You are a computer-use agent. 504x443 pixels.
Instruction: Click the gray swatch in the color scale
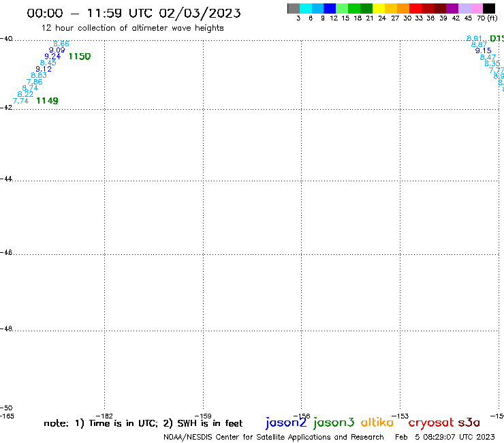tap(294, 8)
